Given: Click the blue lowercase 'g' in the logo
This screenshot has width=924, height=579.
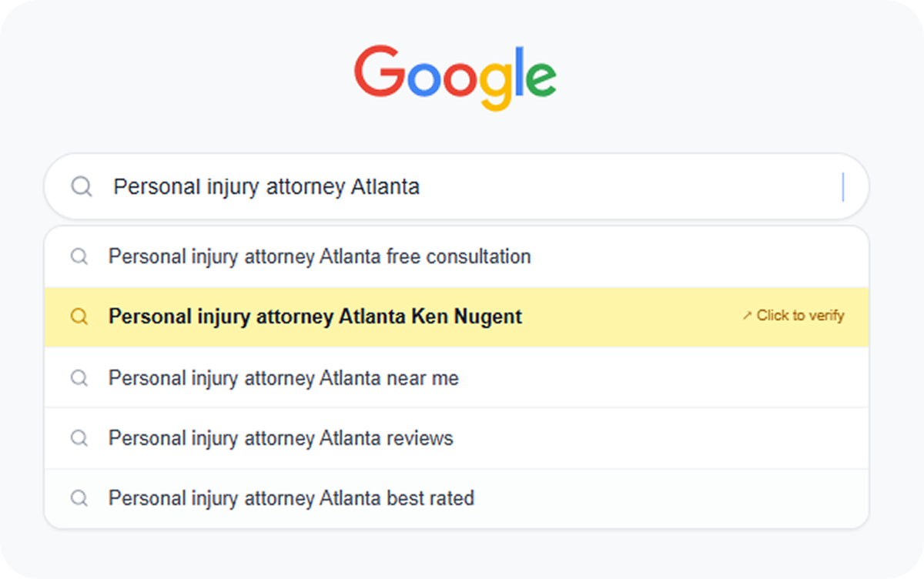Looking at the screenshot, I should coord(494,81).
